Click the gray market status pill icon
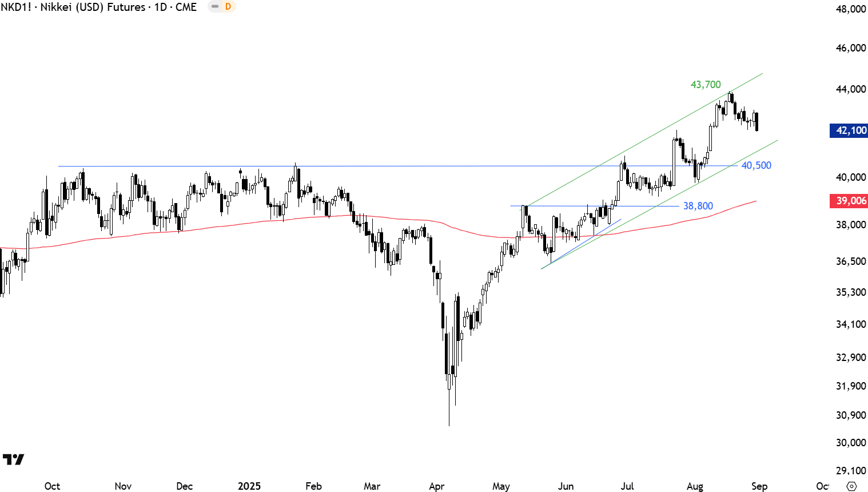Viewport: 868px width, 492px height. coord(215,7)
